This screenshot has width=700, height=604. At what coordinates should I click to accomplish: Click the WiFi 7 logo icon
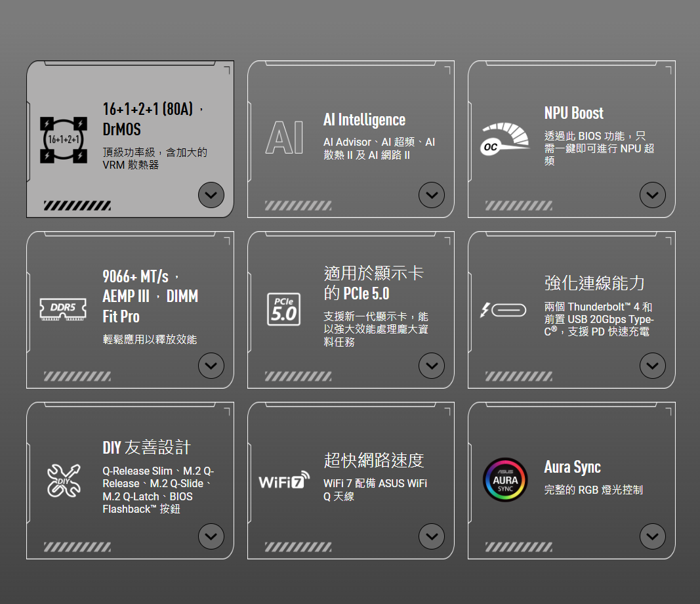pyautogui.click(x=284, y=481)
